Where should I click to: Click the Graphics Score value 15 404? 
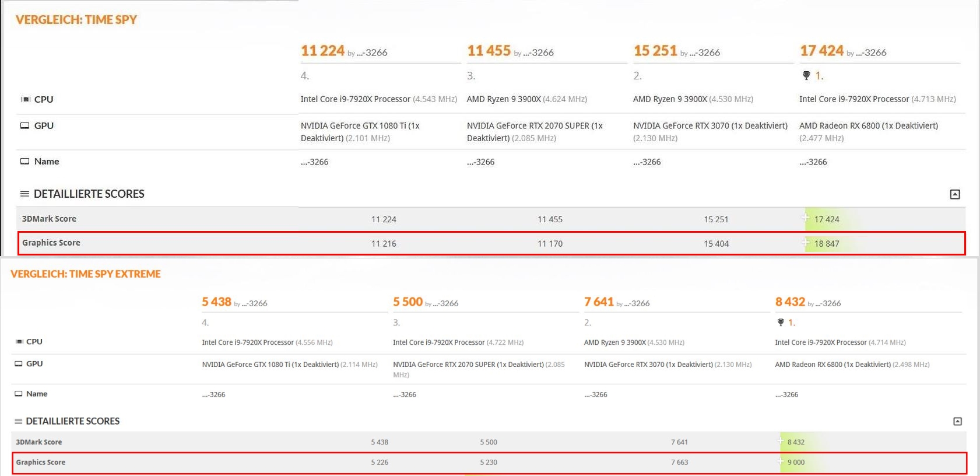716,244
